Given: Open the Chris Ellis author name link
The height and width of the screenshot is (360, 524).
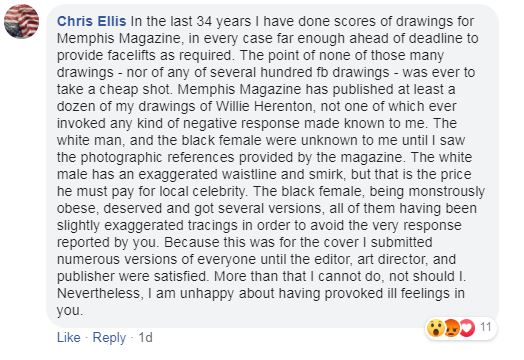Looking at the screenshot, I should click(92, 21).
